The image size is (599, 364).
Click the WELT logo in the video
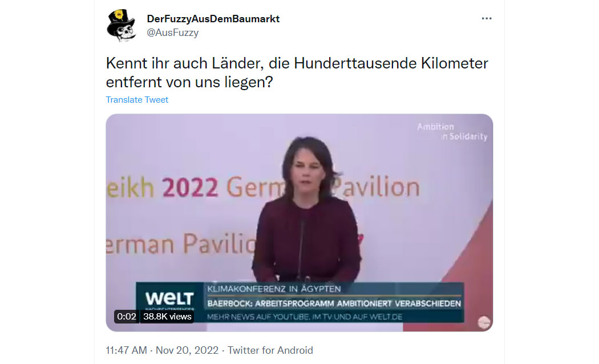tap(169, 298)
